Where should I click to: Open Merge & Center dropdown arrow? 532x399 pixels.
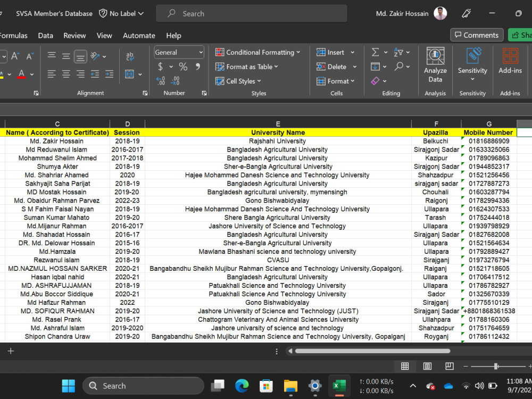(x=140, y=74)
